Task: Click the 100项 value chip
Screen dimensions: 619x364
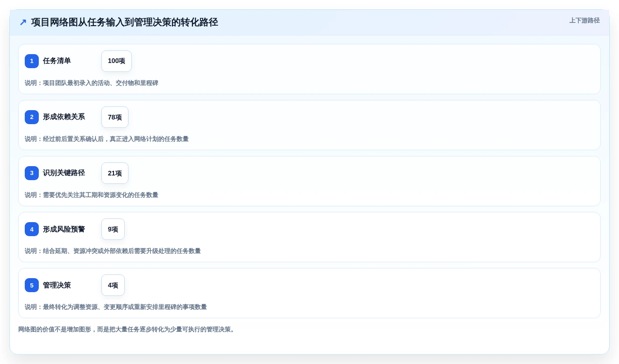Action: click(x=116, y=61)
